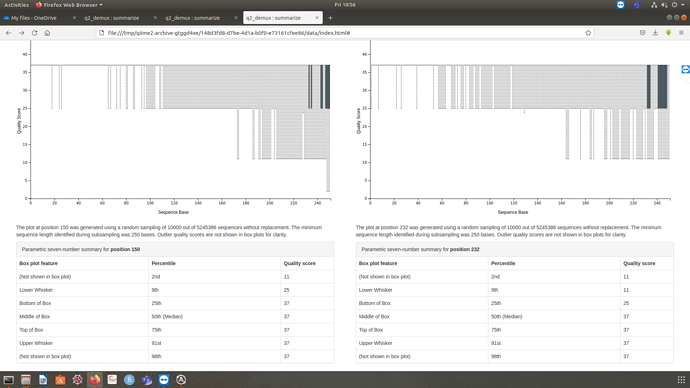Open TeamViewer from the dock

(164, 380)
